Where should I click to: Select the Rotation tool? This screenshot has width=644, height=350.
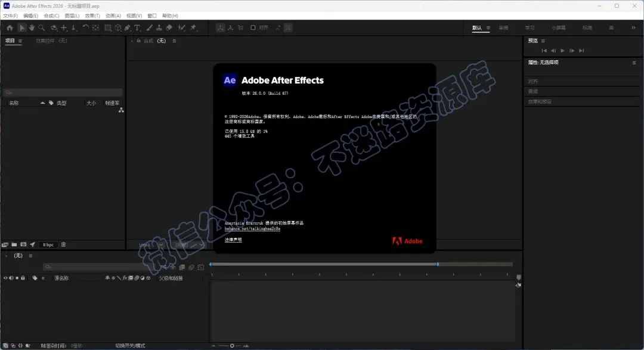coord(85,27)
